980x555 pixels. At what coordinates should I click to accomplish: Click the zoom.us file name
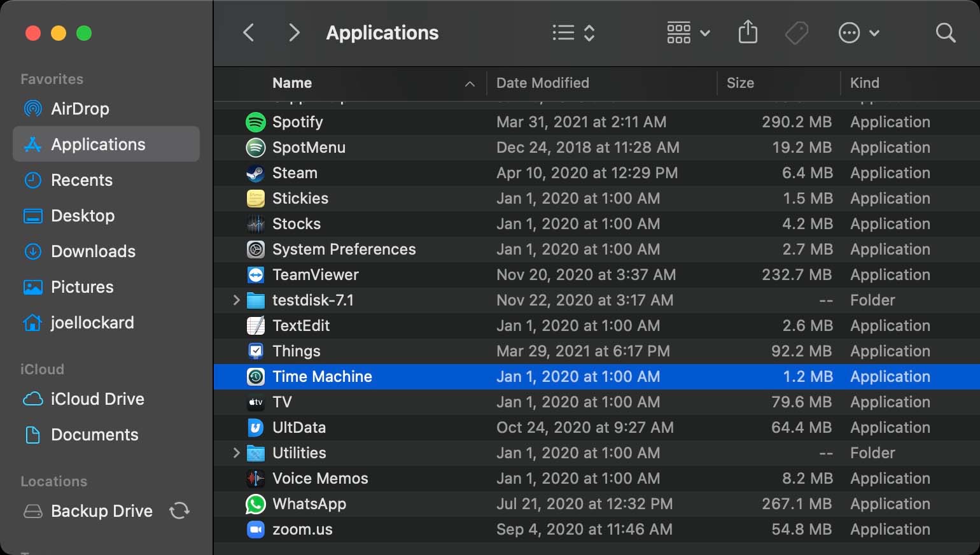tap(302, 529)
